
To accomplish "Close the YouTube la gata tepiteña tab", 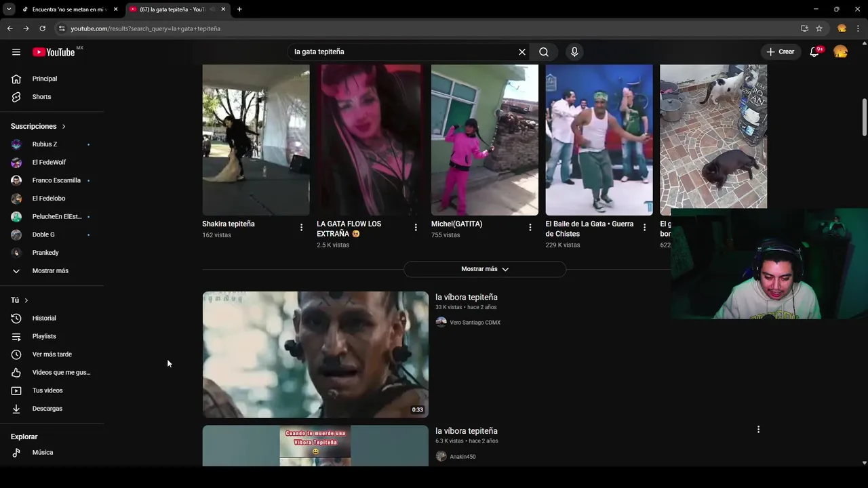I will [x=223, y=9].
